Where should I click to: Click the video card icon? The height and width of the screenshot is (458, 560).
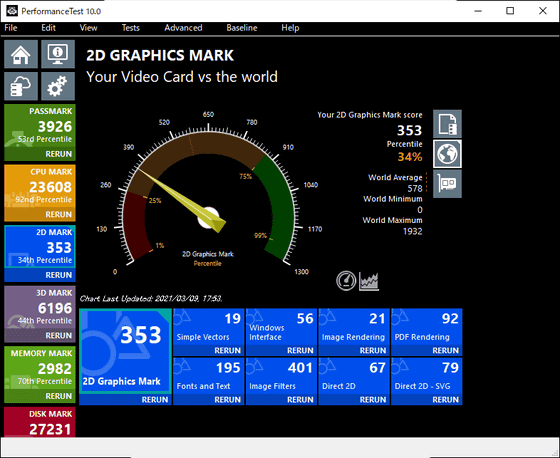tap(447, 184)
